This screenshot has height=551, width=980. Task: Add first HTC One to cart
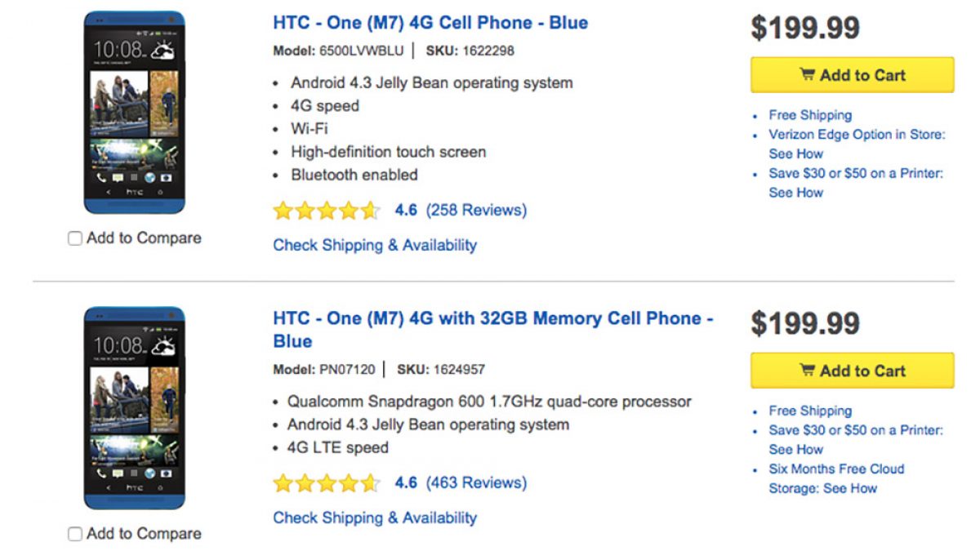(853, 75)
